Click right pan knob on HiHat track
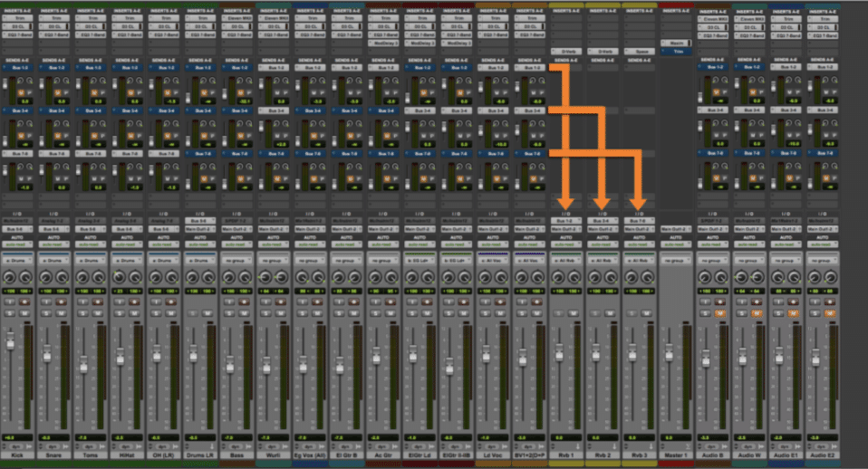This screenshot has height=469, width=868. pyautogui.click(x=135, y=277)
